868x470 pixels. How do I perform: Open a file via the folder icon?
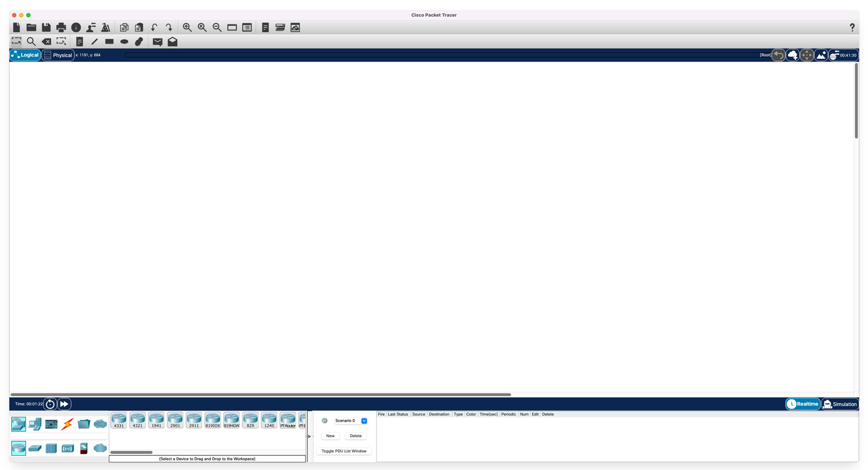pyautogui.click(x=32, y=27)
